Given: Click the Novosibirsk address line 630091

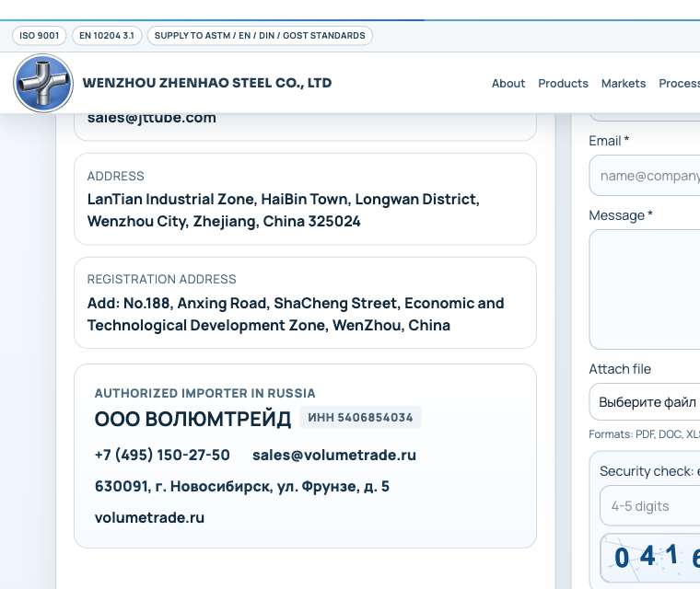Looking at the screenshot, I should (x=242, y=486).
